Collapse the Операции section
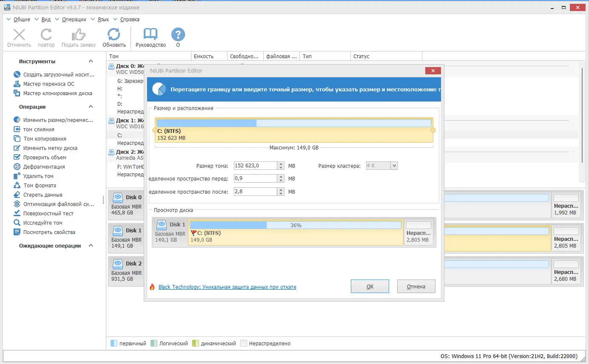589x364 pixels. point(91,107)
